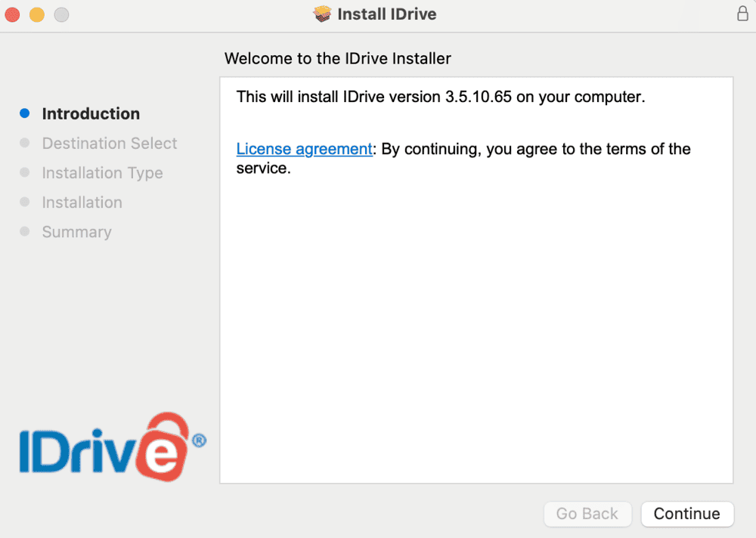Minimize the installer window
The height and width of the screenshot is (538, 756).
point(36,14)
